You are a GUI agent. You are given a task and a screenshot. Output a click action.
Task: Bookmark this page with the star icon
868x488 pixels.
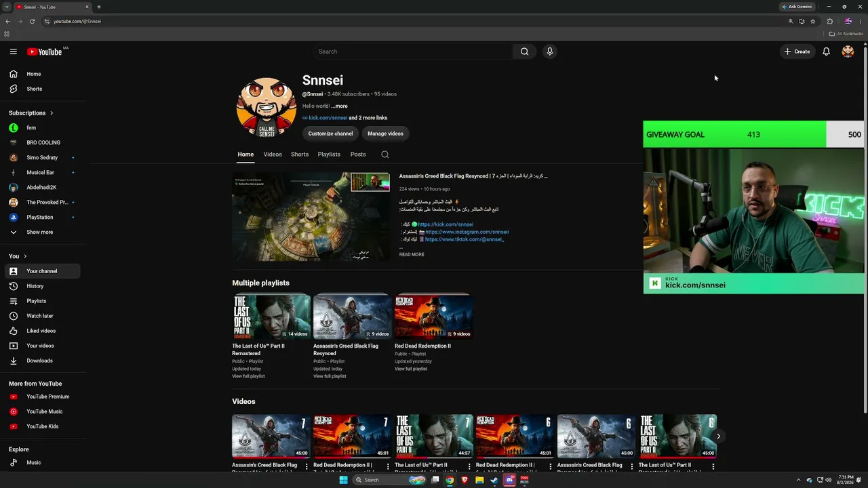(x=812, y=21)
